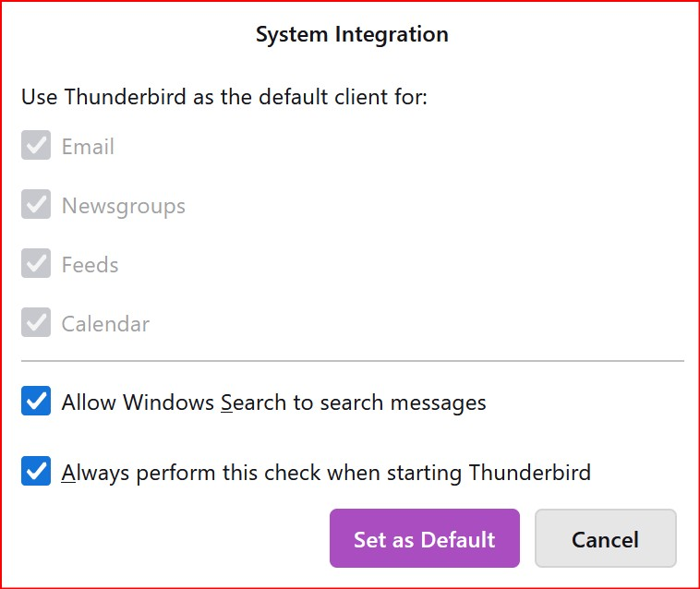The width and height of the screenshot is (700, 589).
Task: Click the underlined A in Always
Action: tap(68, 473)
